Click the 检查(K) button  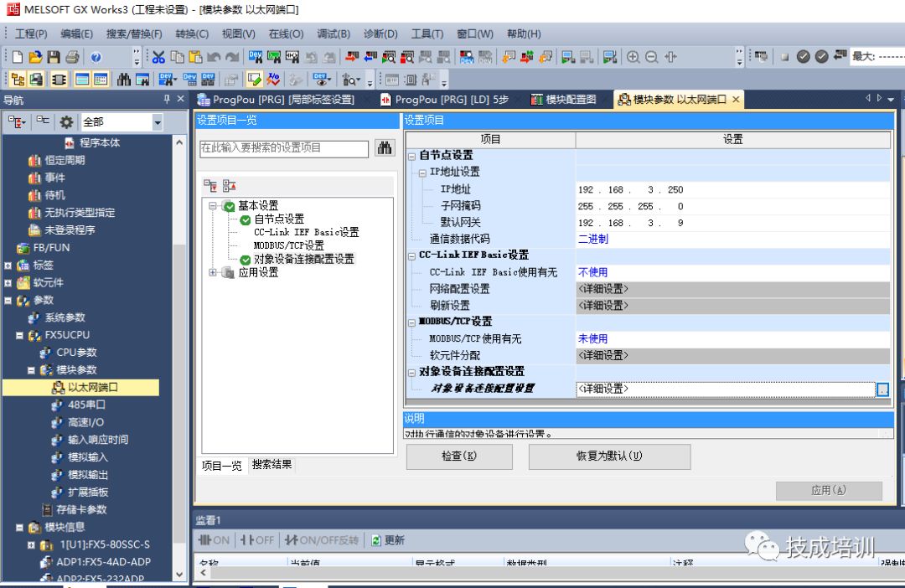459,456
